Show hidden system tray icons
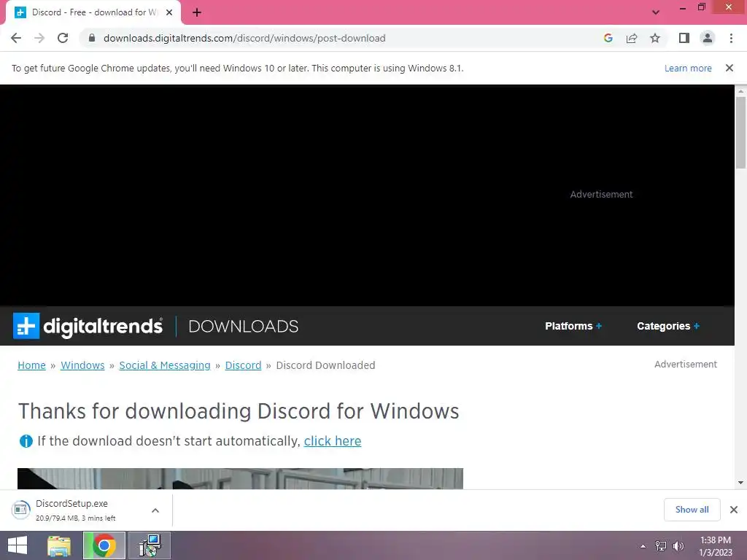The image size is (747, 560). pyautogui.click(x=643, y=546)
